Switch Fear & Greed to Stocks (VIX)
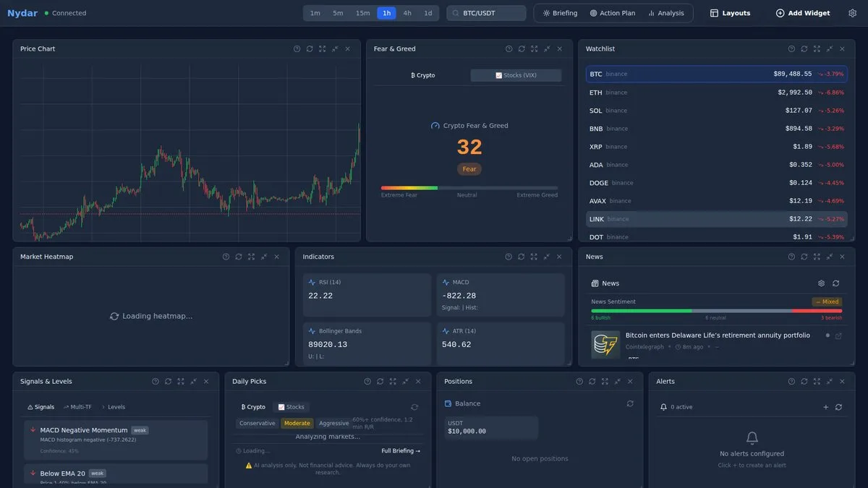 (x=516, y=75)
